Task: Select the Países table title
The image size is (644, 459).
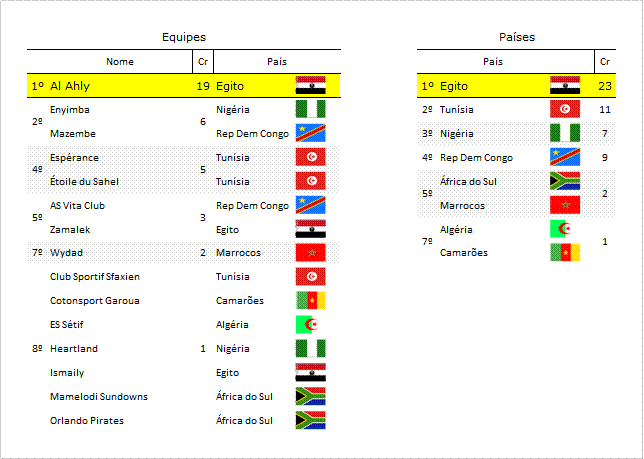Action: coord(517,37)
